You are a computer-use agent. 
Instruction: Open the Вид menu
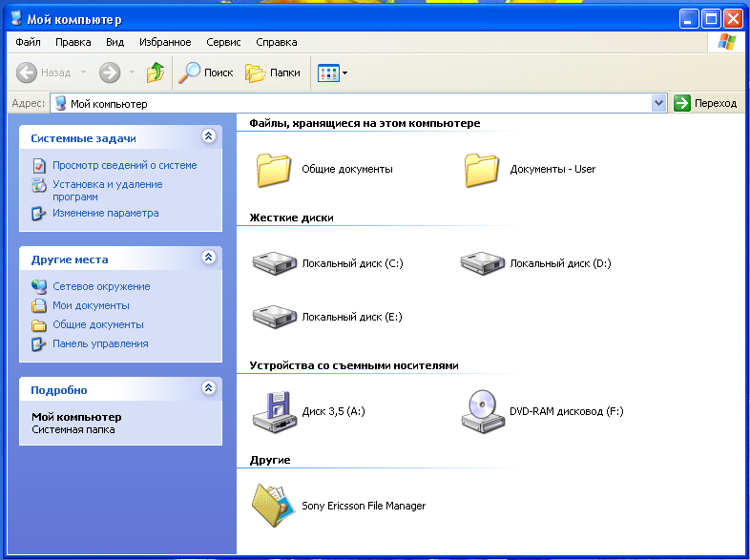(x=115, y=42)
